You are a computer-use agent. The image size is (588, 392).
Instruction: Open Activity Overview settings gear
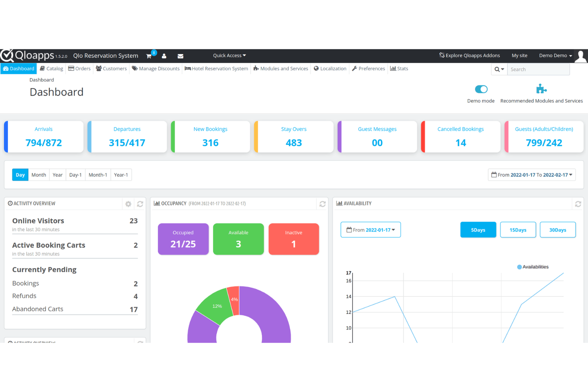(128, 204)
